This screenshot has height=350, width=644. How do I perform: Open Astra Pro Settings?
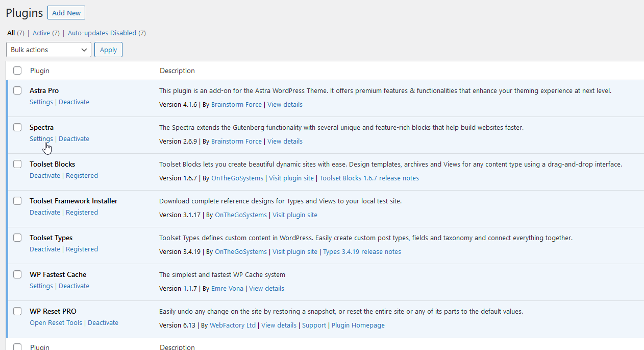(41, 102)
